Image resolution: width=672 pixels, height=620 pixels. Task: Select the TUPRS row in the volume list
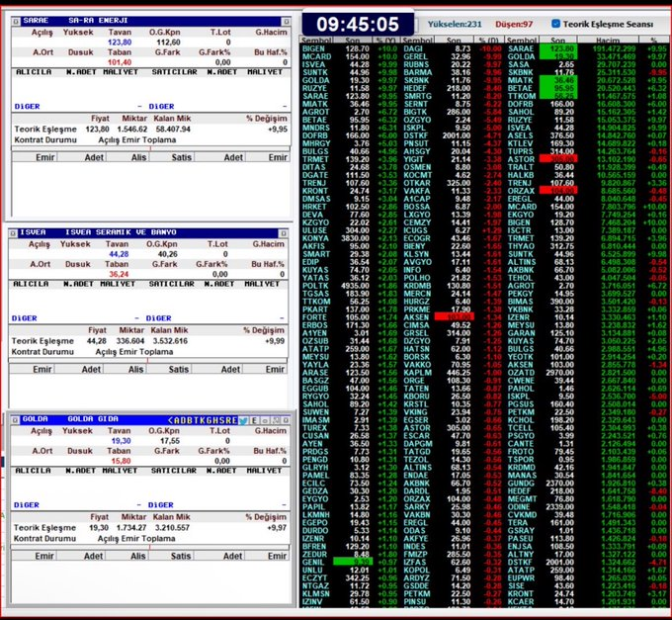(587, 151)
